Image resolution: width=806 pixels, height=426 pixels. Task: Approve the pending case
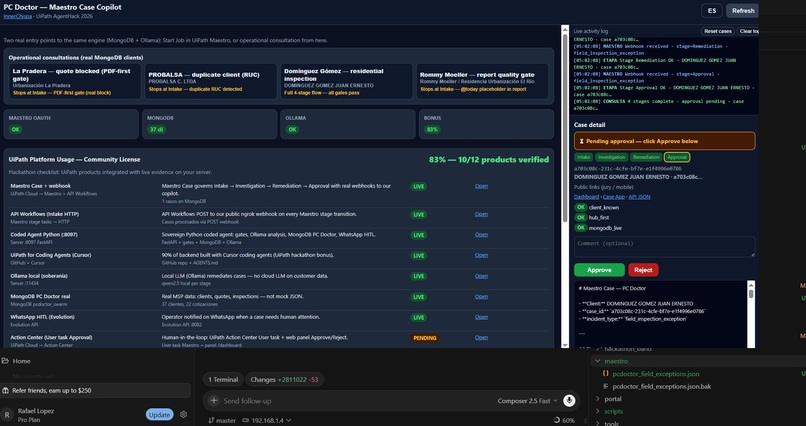point(599,270)
